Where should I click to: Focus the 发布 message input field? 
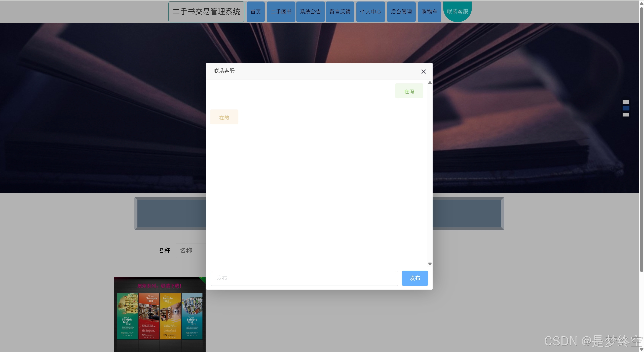click(x=304, y=278)
